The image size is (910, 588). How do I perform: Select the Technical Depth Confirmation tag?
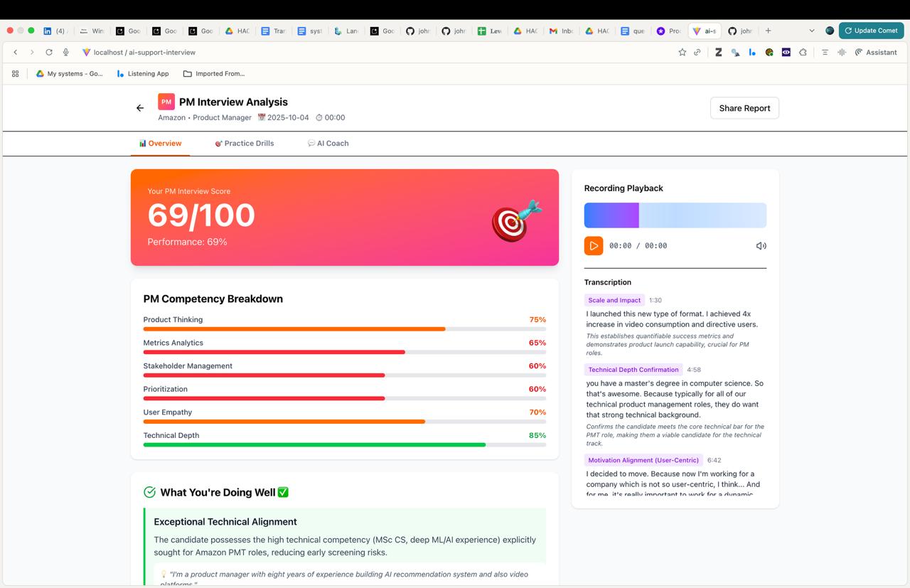[x=633, y=370]
